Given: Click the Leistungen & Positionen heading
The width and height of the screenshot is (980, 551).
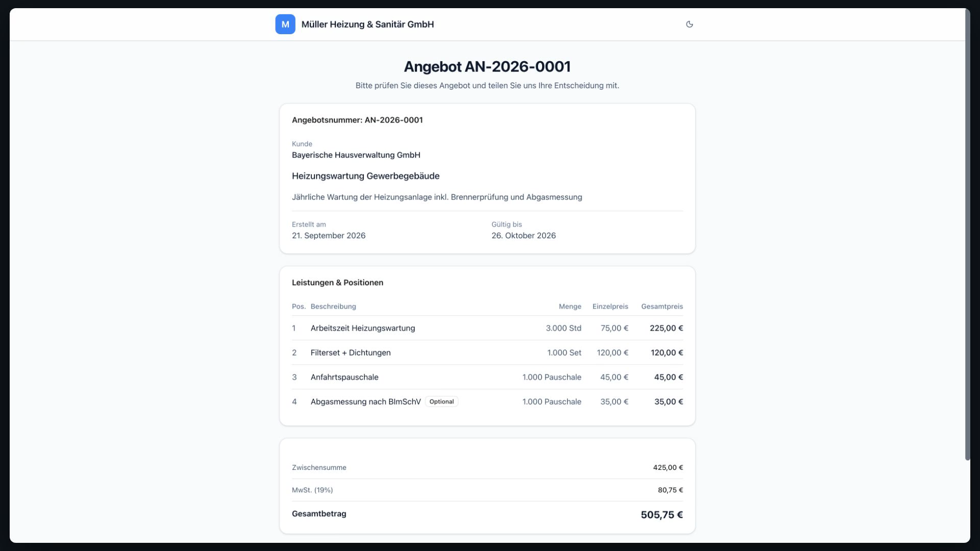Looking at the screenshot, I should (x=337, y=282).
